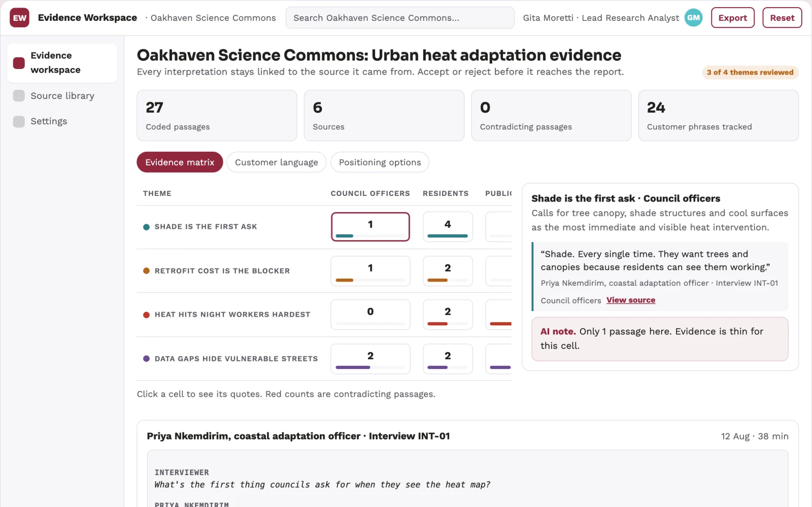The width and height of the screenshot is (812, 507).
Task: Click the 24 Customer phrases tracked card
Action: [718, 116]
